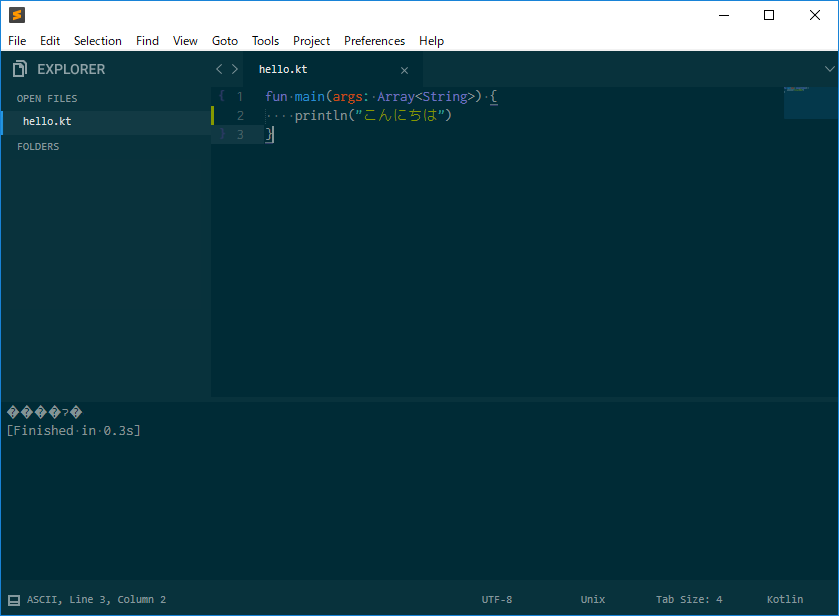Screen dimensions: 839x616
Task: Click line number 3 in the gutter
Action: 240,134
